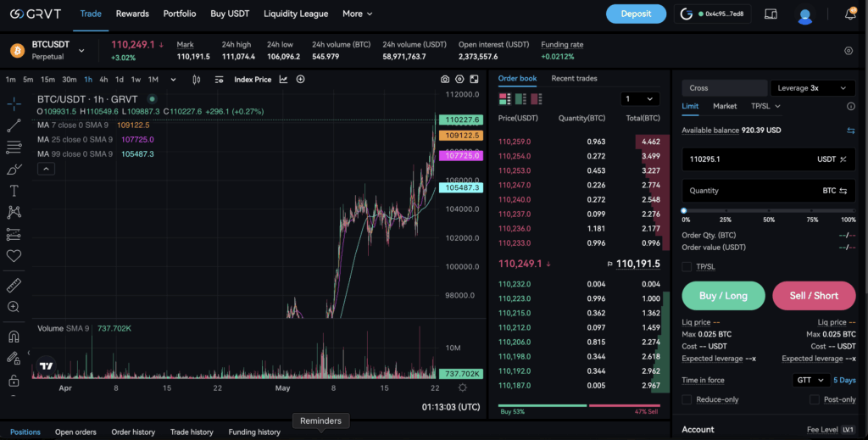Screen dimensions: 868x440
Task: Open the heart favorites icon tool
Action: (x=14, y=256)
